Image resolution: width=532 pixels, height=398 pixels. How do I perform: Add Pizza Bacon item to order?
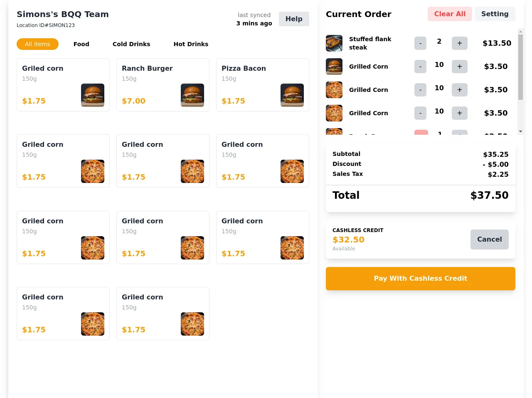pyautogui.click(x=262, y=85)
